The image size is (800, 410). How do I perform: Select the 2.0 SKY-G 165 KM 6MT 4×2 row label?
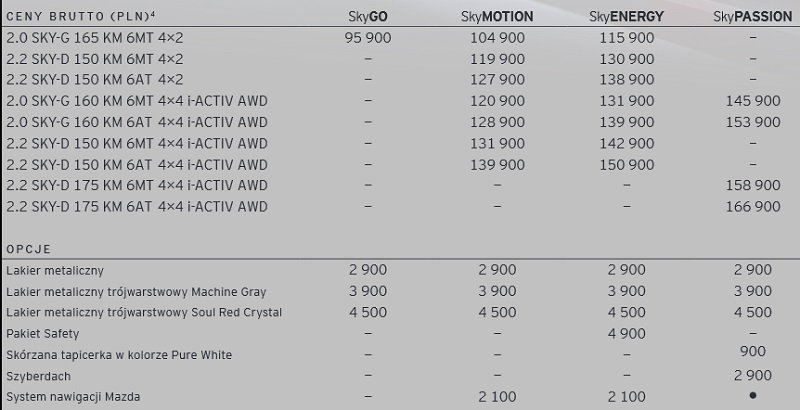click(94, 38)
